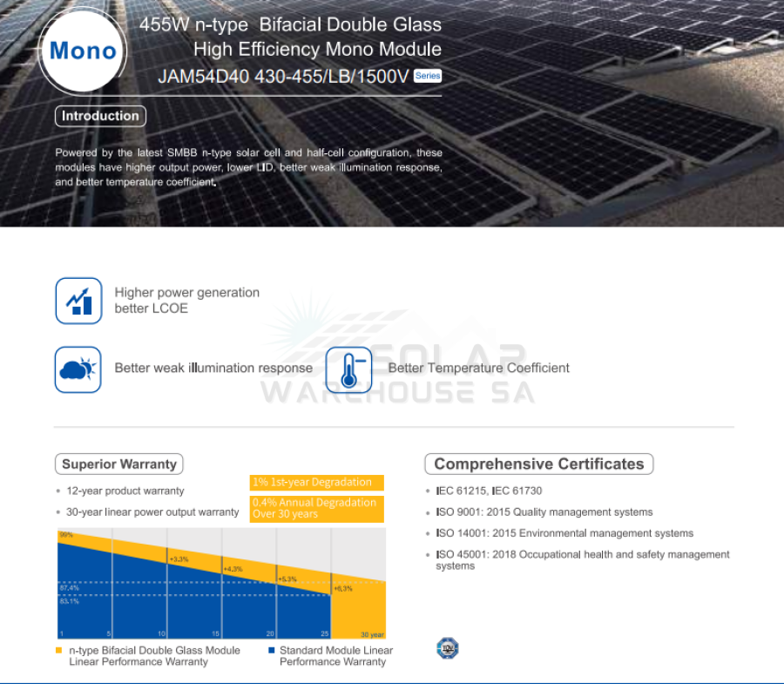Click the '87.4%' chart value
Viewport: 784px width, 684px height.
pyautogui.click(x=70, y=588)
